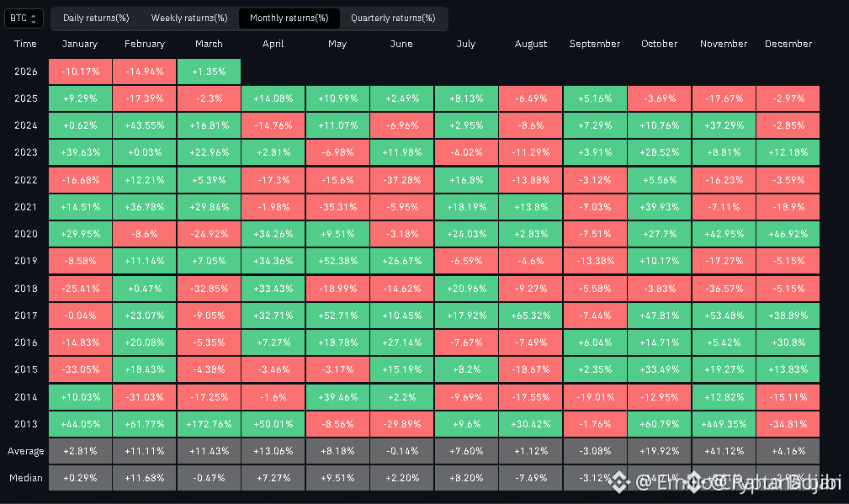Click the +14.08% April 2025 cell
849x504 pixels.
pyautogui.click(x=273, y=98)
